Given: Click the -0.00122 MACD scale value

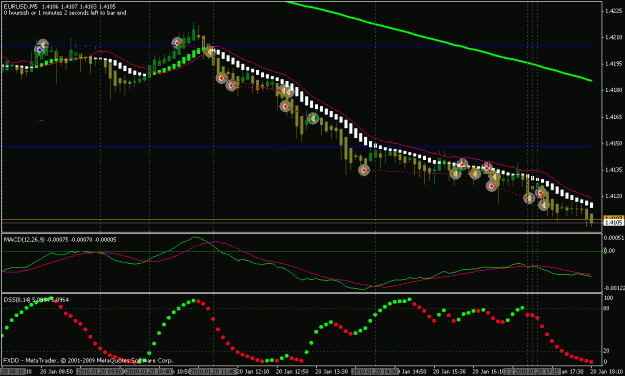Looking at the screenshot, I should [x=614, y=288].
